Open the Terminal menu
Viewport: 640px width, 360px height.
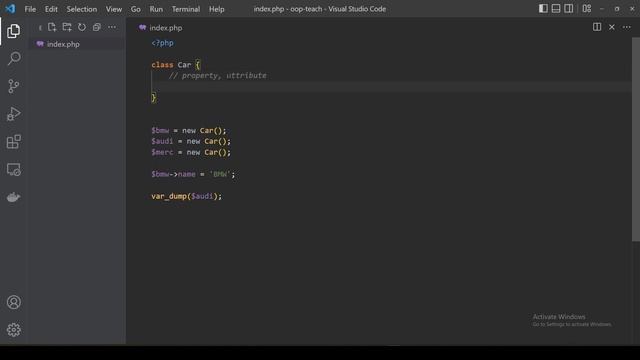[186, 9]
